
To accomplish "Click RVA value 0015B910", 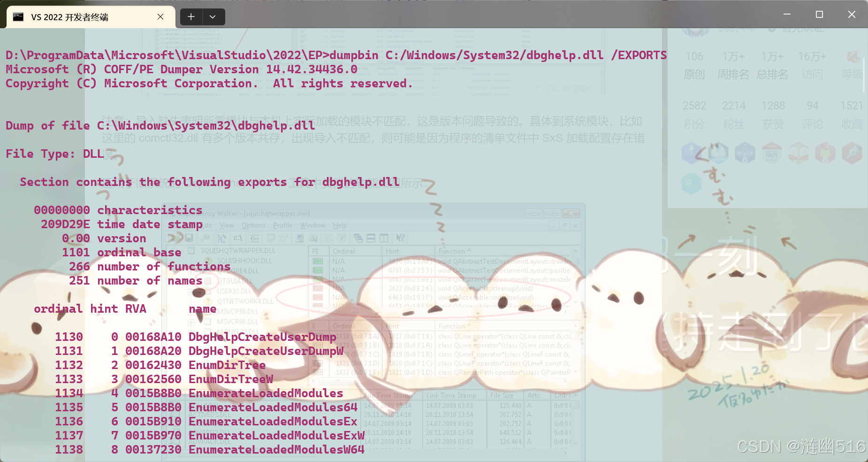I will 153,422.
